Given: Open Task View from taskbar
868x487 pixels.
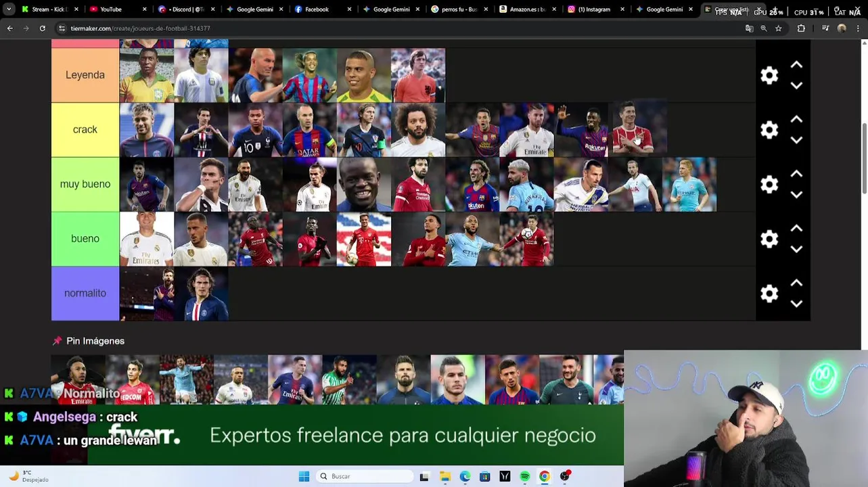Looking at the screenshot, I should click(x=424, y=476).
